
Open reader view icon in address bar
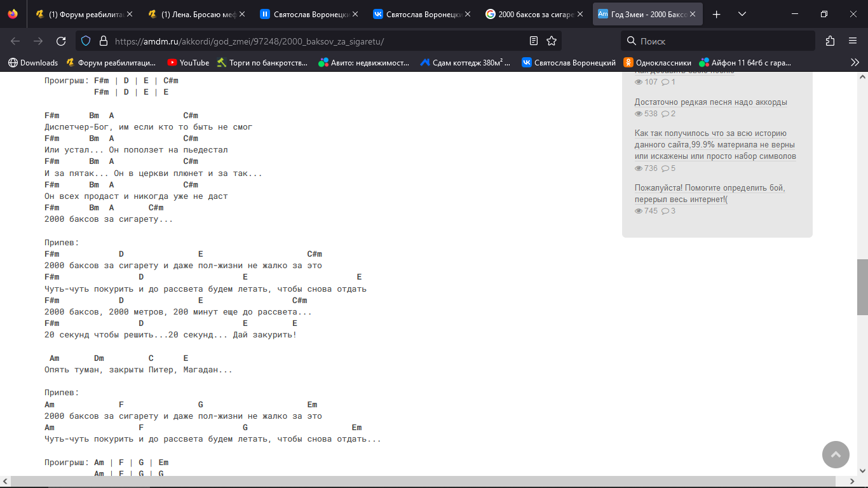pos(534,41)
